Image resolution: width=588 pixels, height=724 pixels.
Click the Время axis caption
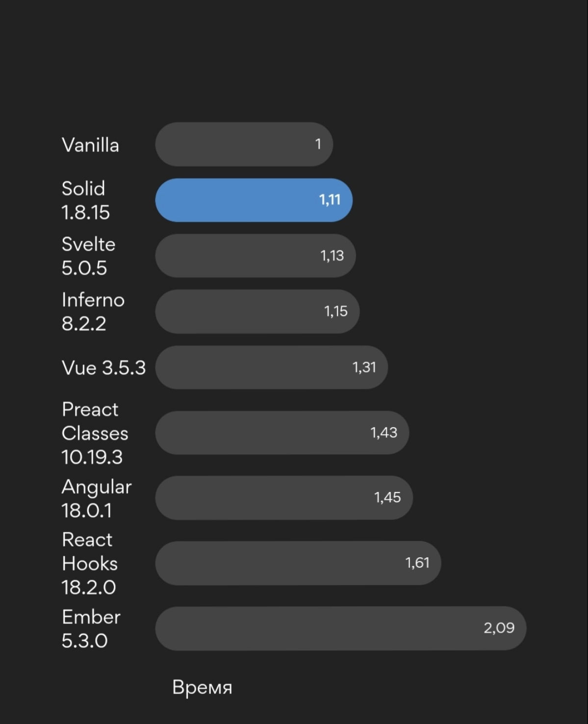202,687
